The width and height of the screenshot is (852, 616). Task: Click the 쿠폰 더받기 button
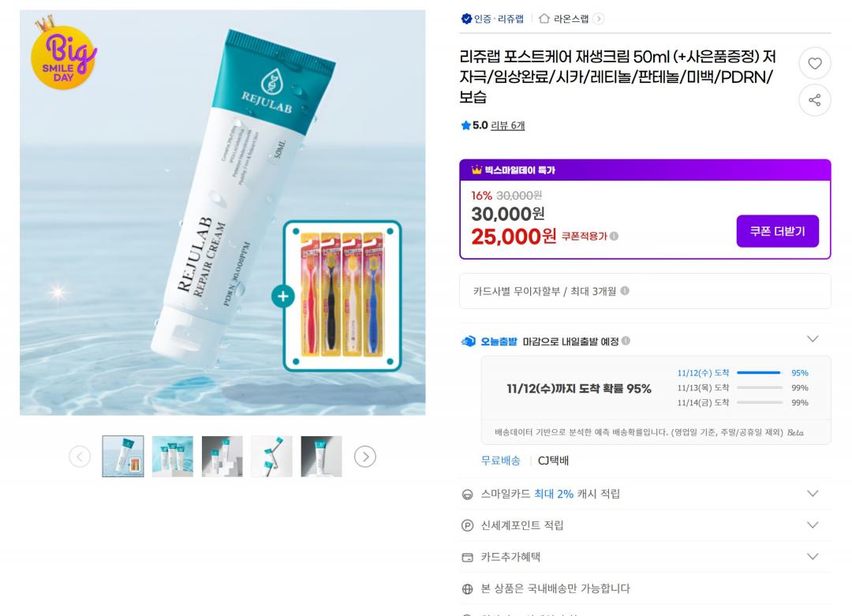pyautogui.click(x=778, y=231)
